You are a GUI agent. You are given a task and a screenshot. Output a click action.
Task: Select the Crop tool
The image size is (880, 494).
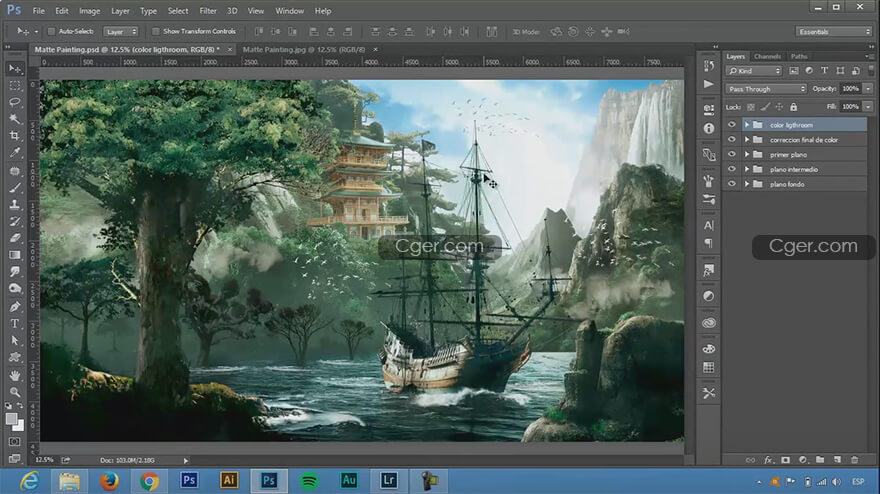pos(15,135)
